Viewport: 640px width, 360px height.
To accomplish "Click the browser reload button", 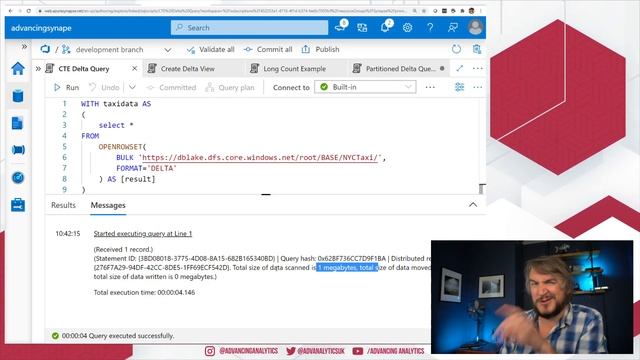I will click(x=29, y=11).
